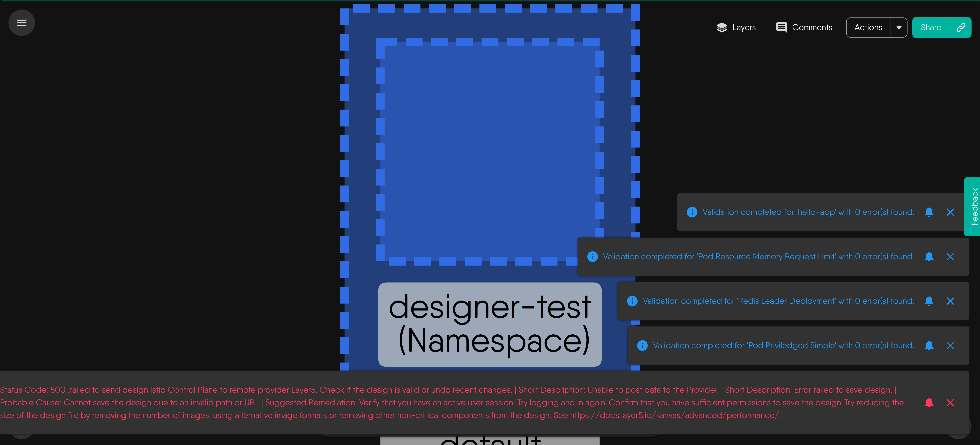The height and width of the screenshot is (445, 980).
Task: Click bell on Redis Leader Deployment notification
Action: point(929,301)
